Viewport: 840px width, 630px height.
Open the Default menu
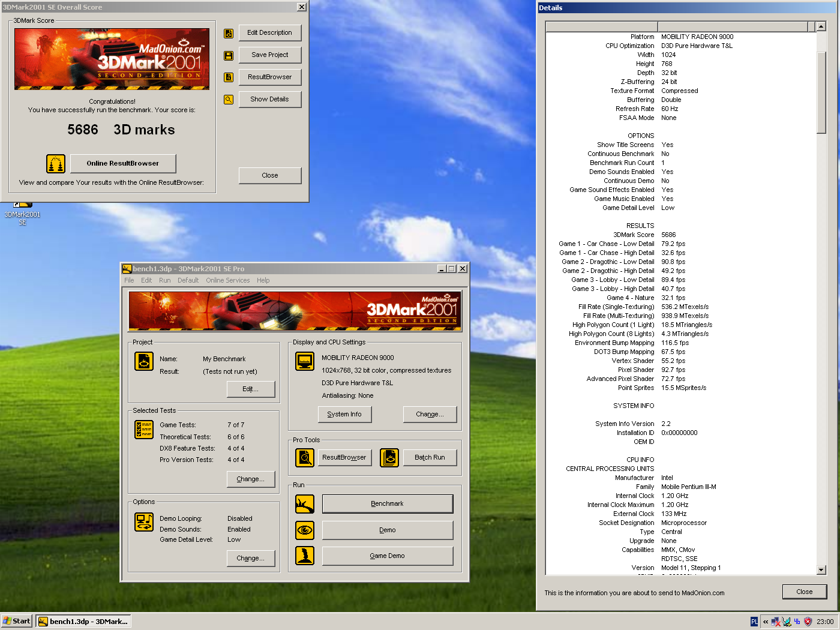point(188,280)
